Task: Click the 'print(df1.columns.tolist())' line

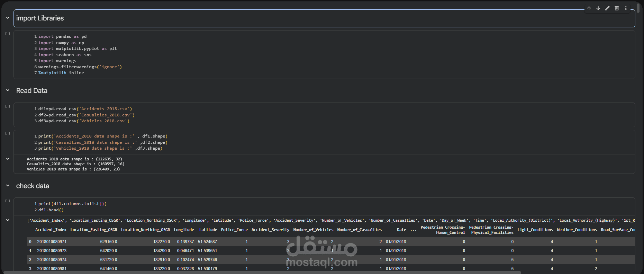Action: [x=73, y=204]
